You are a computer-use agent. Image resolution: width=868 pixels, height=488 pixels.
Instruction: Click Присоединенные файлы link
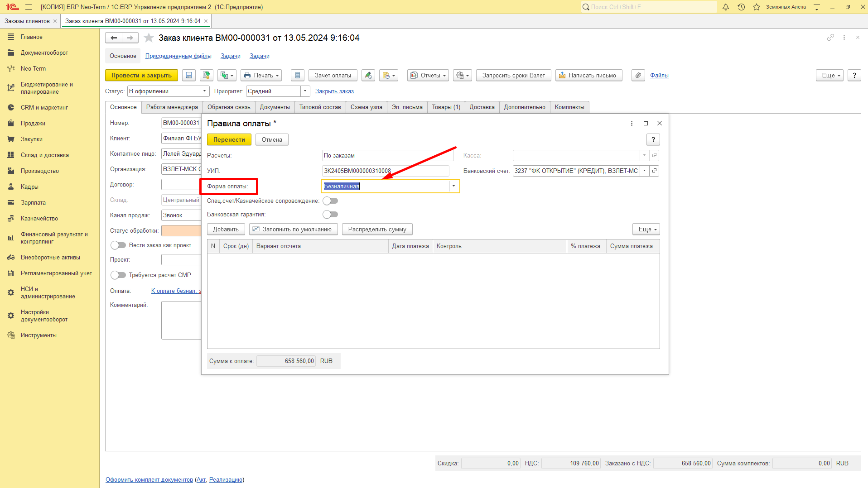point(178,56)
